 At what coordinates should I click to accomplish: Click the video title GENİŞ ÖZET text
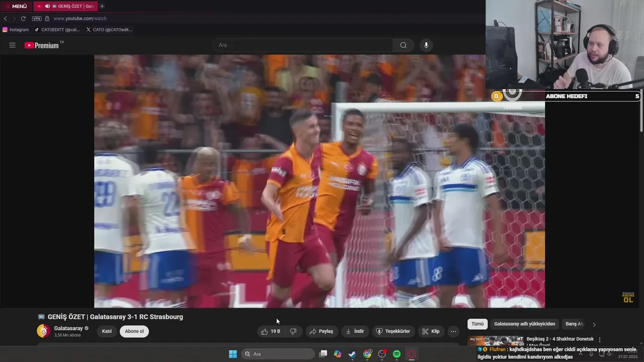point(115,317)
